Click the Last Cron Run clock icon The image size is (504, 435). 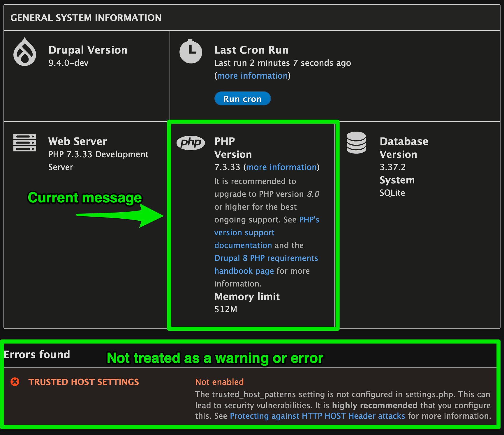191,51
